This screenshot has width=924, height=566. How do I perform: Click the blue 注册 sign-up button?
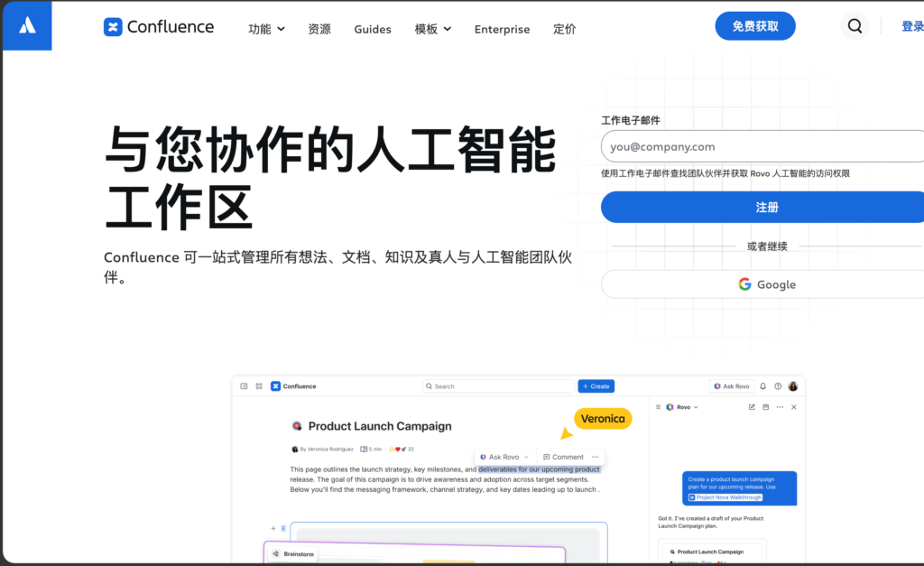pos(762,207)
